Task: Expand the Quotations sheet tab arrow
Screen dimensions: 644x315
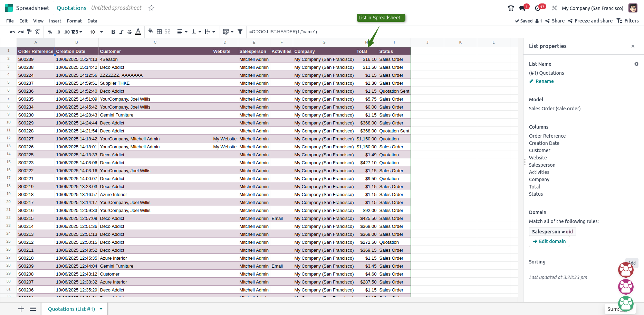Action: click(x=101, y=309)
